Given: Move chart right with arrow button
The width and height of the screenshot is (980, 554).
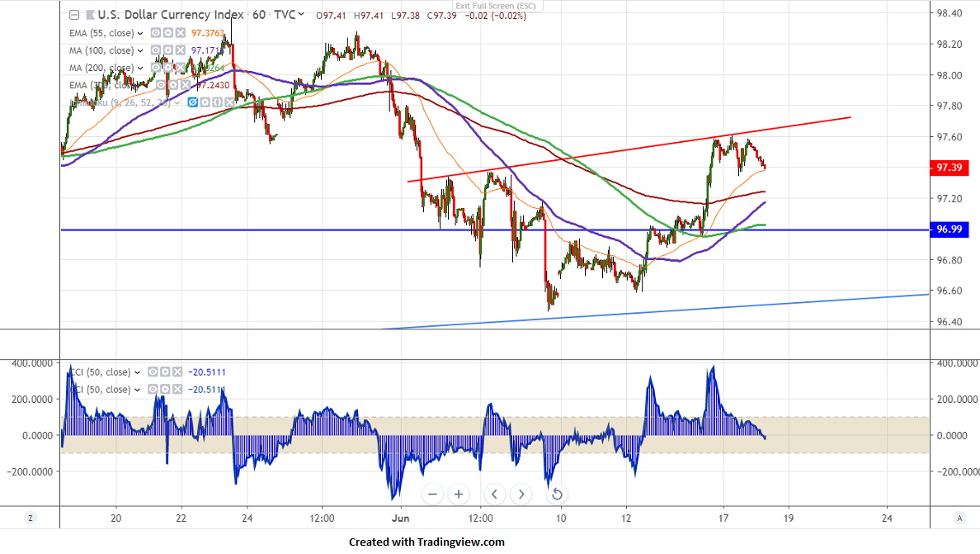Looking at the screenshot, I should pos(521,495).
